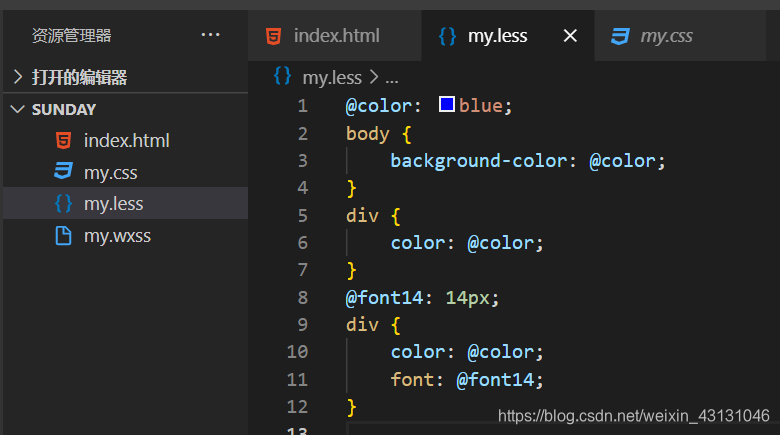This screenshot has width=780, height=435.
Task: Open my.wxss from the file tree
Action: (x=125, y=235)
